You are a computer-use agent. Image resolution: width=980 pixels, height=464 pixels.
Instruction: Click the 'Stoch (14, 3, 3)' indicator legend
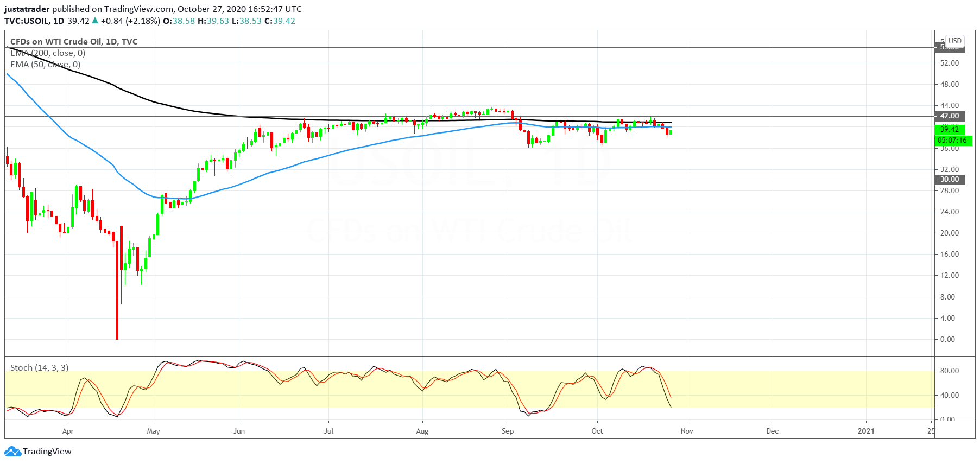point(40,368)
